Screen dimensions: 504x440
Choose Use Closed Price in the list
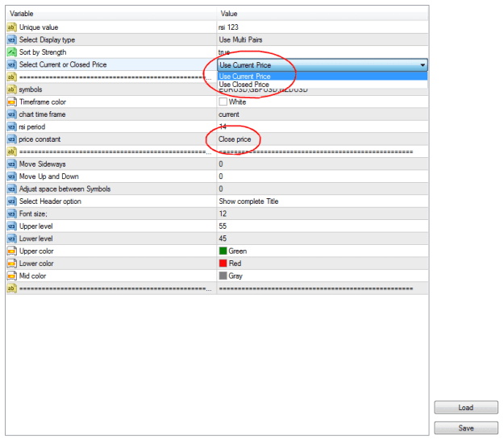323,85
